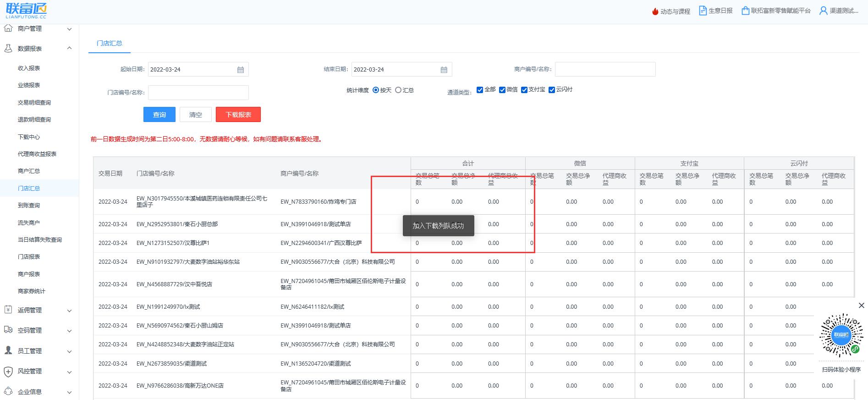Expand the 空码管理 chevron
Screen dimensions: 868x400
pyautogui.click(x=69, y=331)
